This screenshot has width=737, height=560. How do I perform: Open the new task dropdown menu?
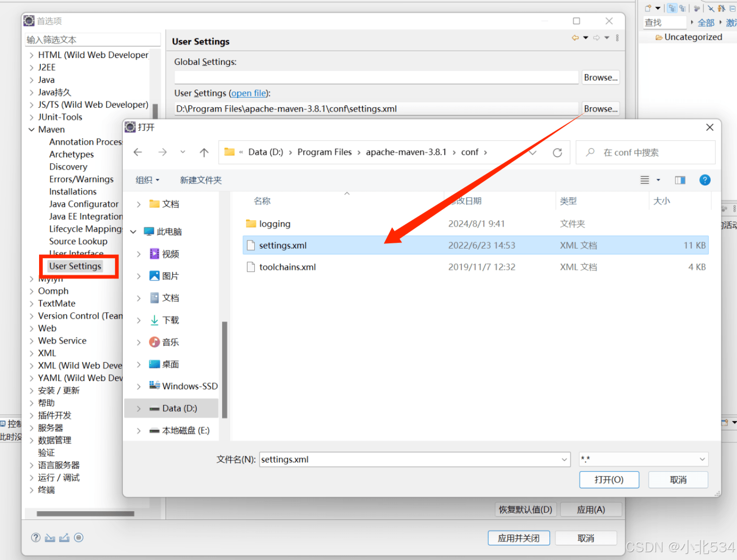(x=657, y=8)
